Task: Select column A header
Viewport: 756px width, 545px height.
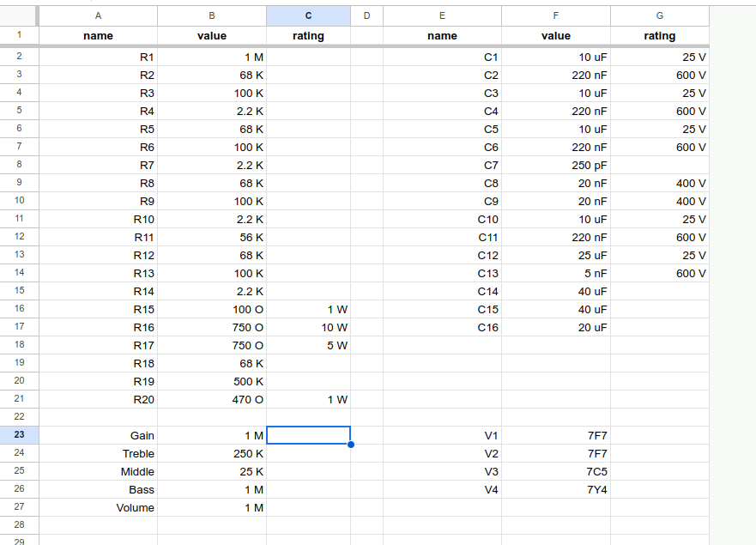Action: coord(98,16)
